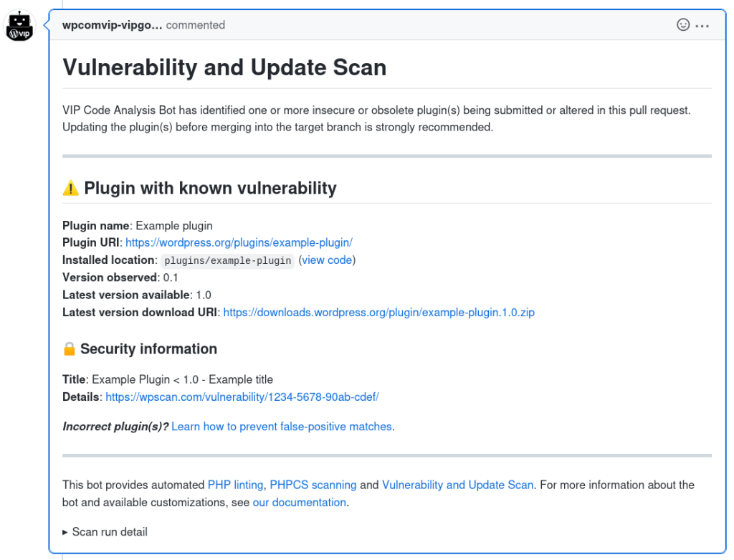Open the example-plugin.1.0.zip download link
Viewport: 734px width, 560px height.
(378, 313)
